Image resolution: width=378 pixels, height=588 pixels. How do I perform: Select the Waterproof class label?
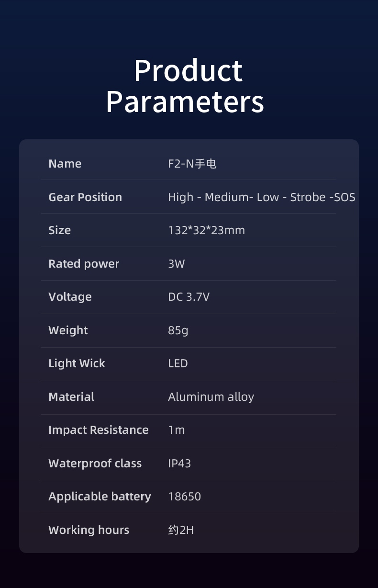pyautogui.click(x=95, y=464)
